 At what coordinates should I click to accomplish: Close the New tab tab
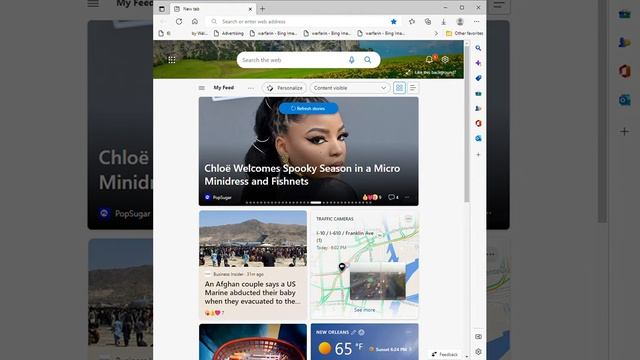(x=250, y=9)
